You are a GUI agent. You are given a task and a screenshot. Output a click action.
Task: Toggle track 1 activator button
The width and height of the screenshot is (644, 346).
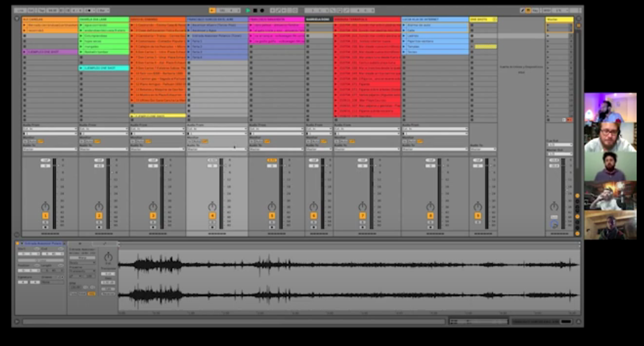pyautogui.click(x=45, y=216)
